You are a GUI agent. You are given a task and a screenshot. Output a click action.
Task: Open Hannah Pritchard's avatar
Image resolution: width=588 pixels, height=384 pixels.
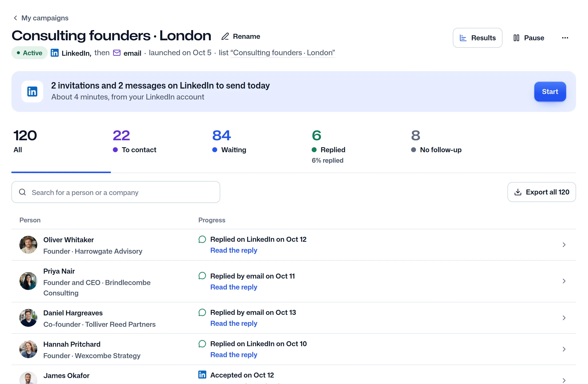(28, 349)
